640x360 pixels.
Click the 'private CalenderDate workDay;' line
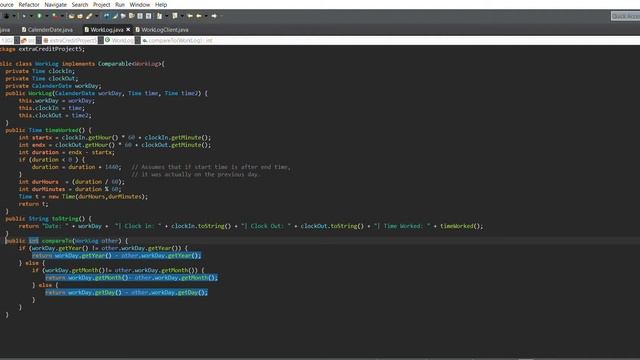coord(53,86)
